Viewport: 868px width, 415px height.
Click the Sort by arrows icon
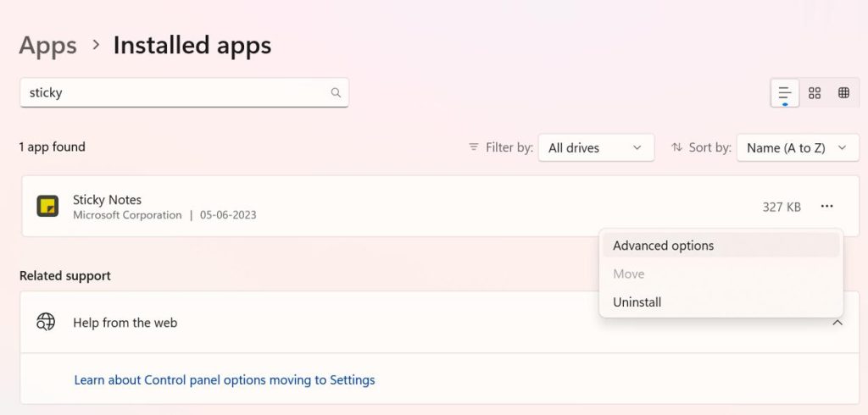(x=676, y=147)
